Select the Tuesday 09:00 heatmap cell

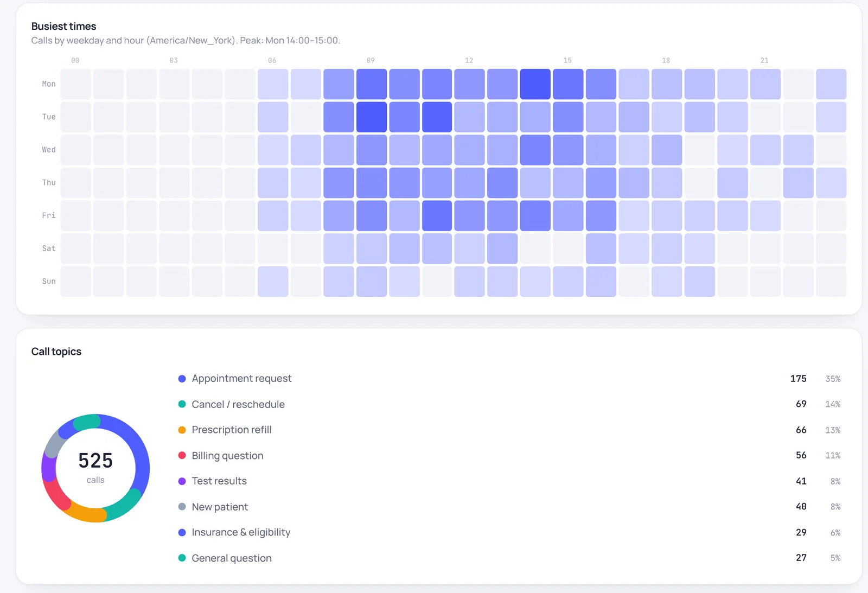pyautogui.click(x=371, y=117)
